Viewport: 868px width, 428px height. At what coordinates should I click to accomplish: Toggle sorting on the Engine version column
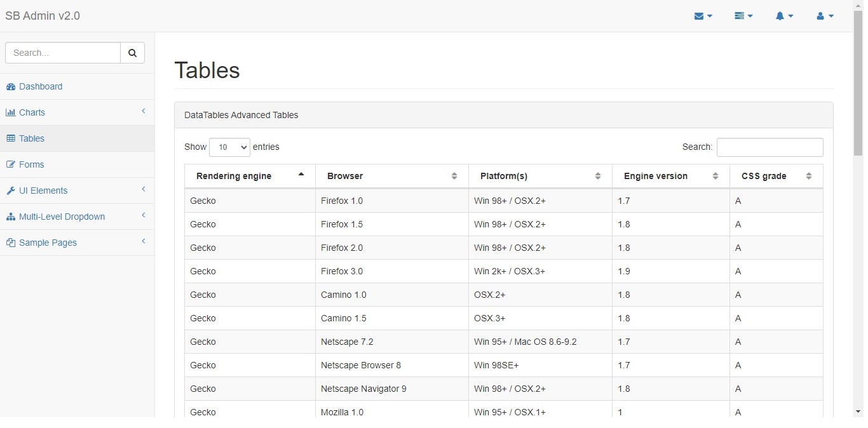pyautogui.click(x=715, y=176)
